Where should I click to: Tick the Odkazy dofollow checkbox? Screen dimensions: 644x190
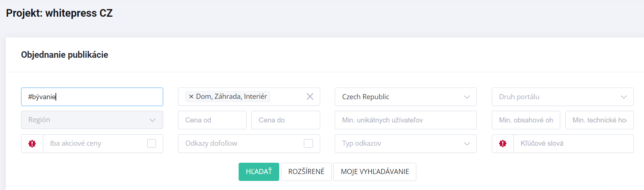pos(309,143)
